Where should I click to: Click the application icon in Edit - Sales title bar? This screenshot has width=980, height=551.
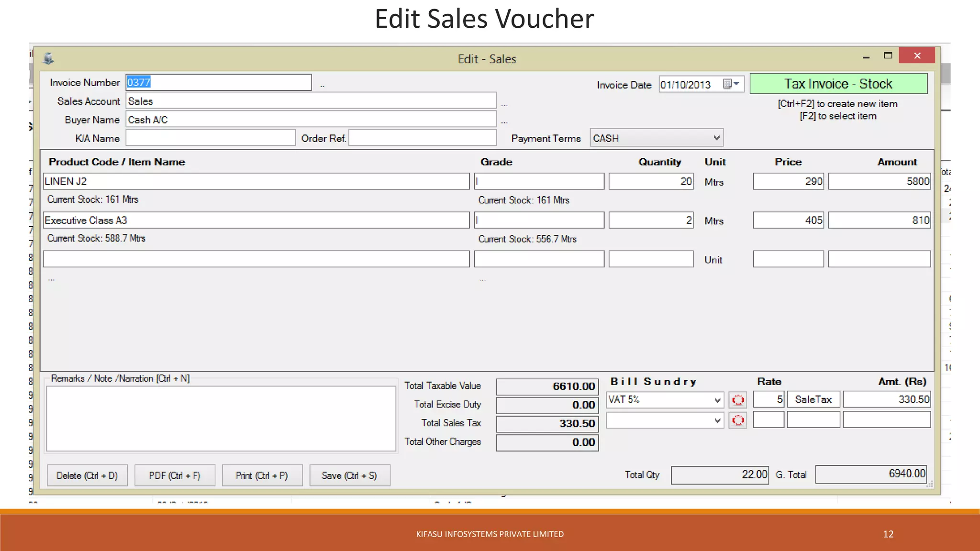coord(48,59)
